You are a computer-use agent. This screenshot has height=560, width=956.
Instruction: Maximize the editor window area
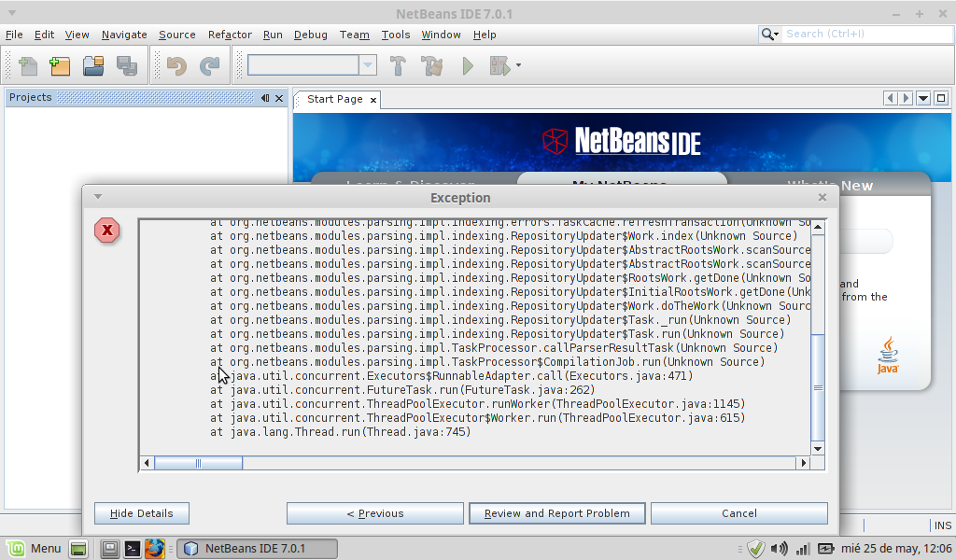point(940,99)
